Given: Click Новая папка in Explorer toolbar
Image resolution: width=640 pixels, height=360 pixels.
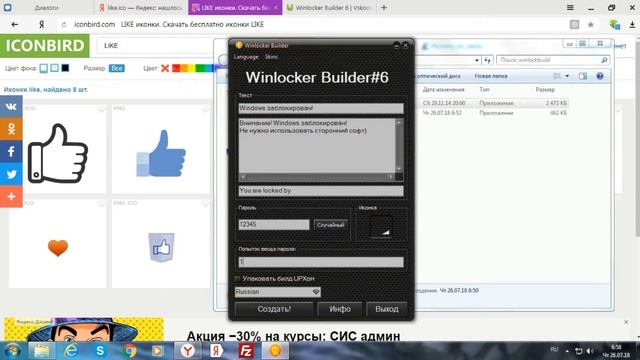Looking at the screenshot, I should [491, 76].
